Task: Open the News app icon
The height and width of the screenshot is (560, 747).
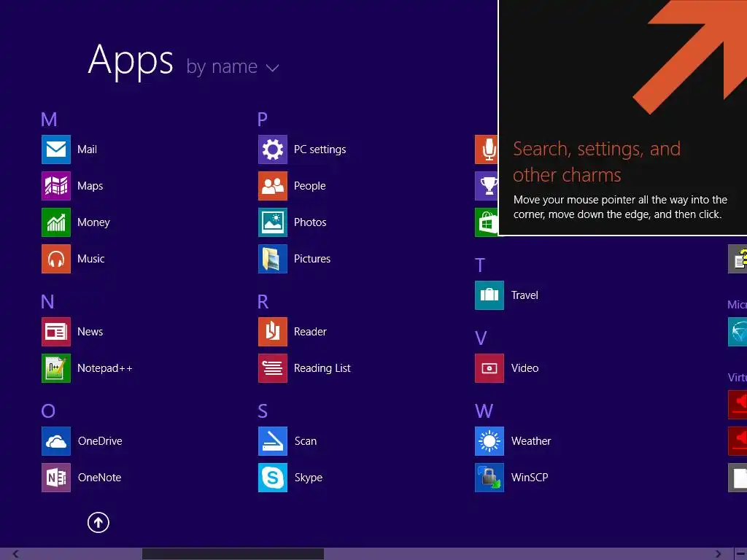Action: tap(55, 332)
